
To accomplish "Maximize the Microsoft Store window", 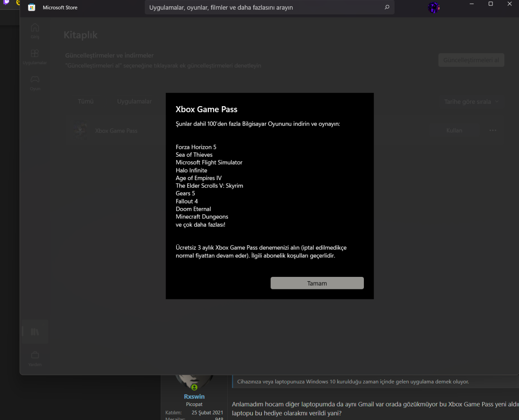I will click(x=491, y=4).
